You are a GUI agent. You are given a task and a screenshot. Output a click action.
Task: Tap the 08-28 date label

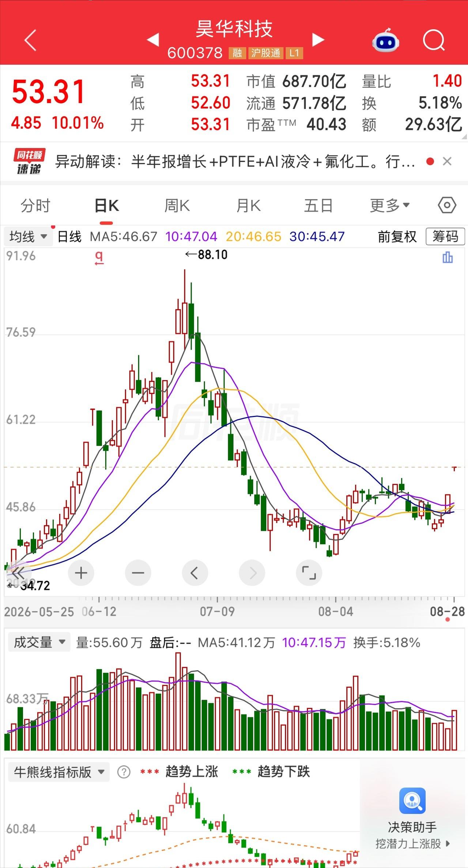point(447,611)
